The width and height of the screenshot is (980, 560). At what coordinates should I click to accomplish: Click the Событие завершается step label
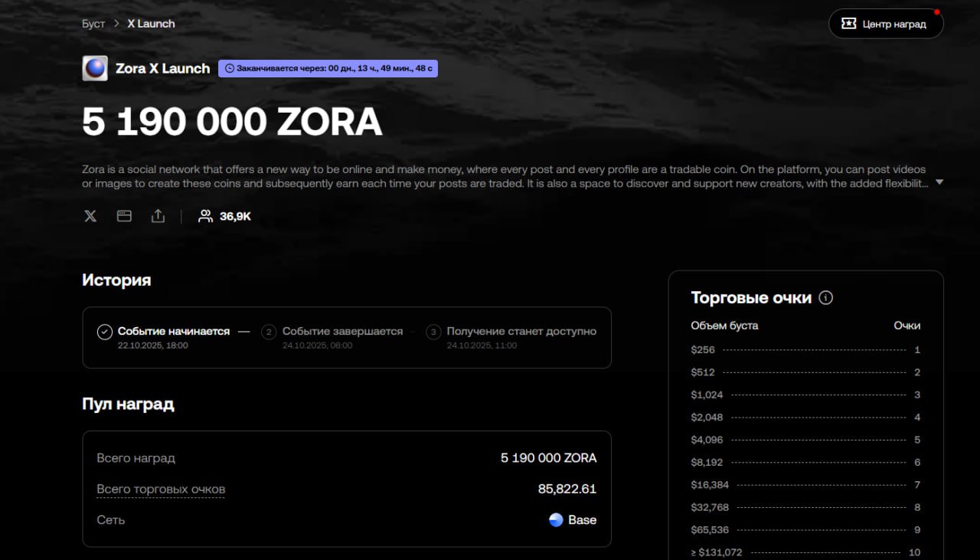pos(342,331)
